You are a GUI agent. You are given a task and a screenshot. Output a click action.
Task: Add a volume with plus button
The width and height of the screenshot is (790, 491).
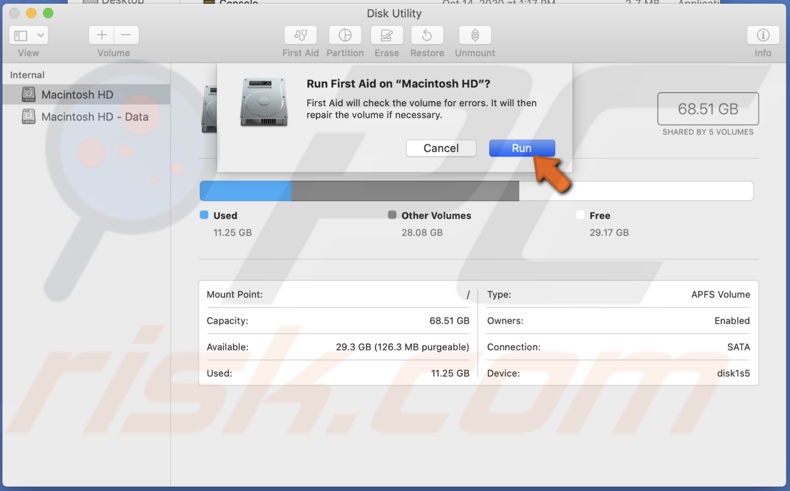(x=101, y=35)
